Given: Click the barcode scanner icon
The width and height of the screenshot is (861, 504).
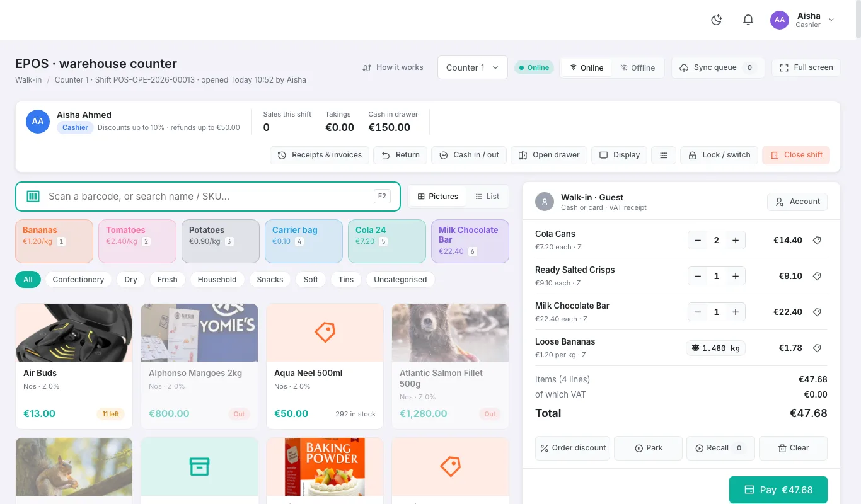Looking at the screenshot, I should point(33,197).
